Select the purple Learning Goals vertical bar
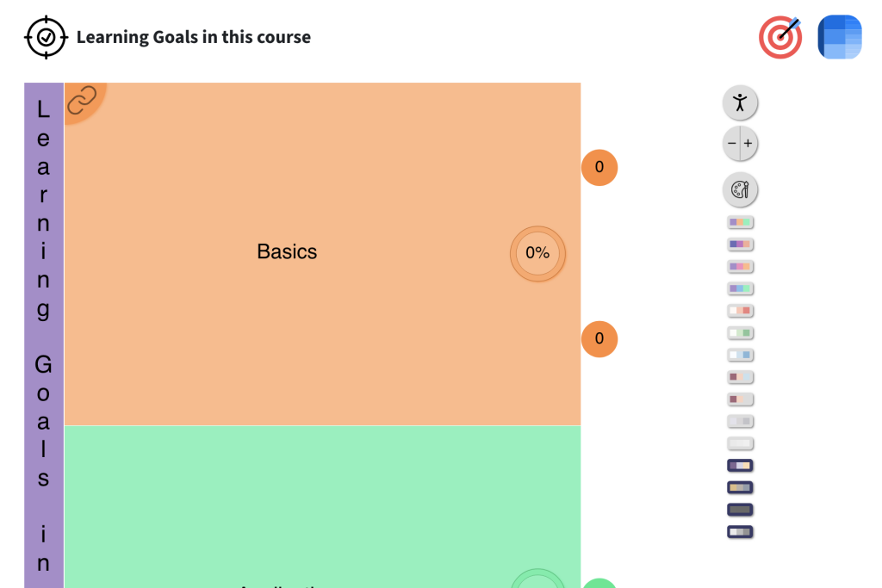 (x=44, y=335)
